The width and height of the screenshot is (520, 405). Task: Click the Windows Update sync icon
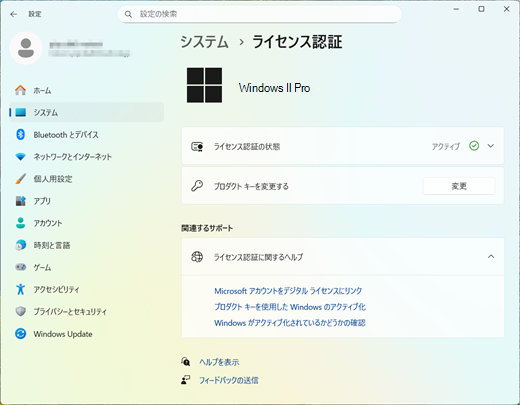[21, 334]
